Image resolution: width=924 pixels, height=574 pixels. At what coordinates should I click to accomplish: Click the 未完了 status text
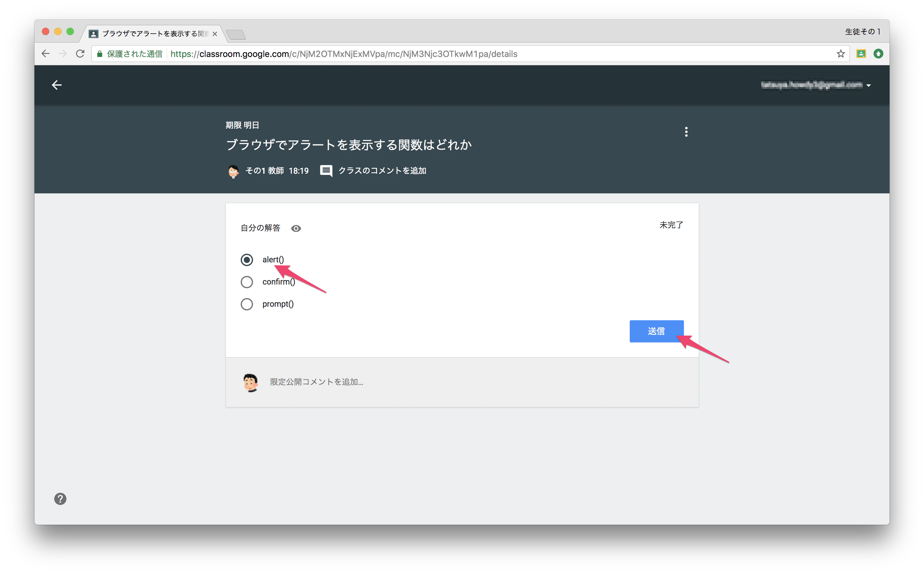pyautogui.click(x=671, y=225)
